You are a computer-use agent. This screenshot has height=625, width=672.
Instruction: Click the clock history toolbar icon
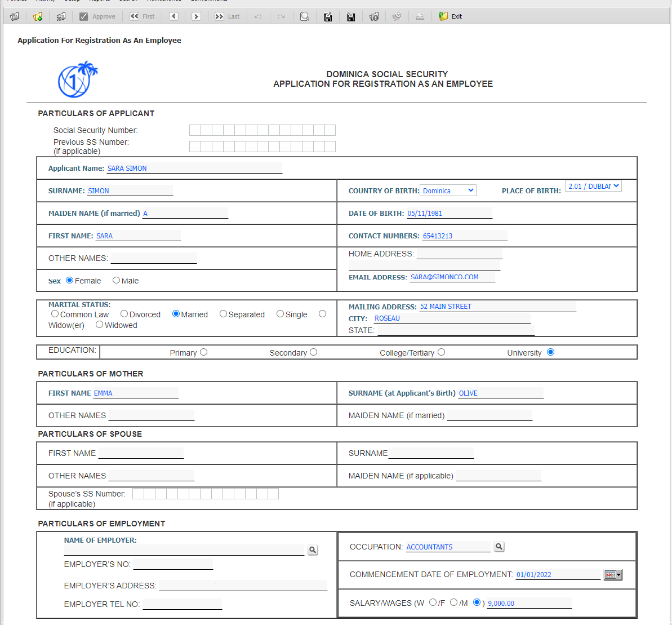click(397, 17)
